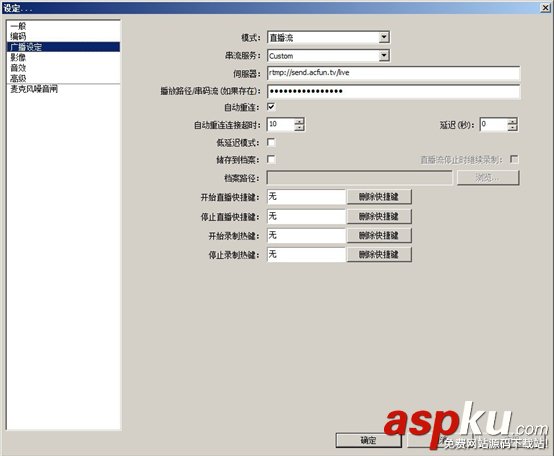This screenshot has width=554, height=456.
Task: Close the 设定 dialog window
Action: click(x=546, y=7)
